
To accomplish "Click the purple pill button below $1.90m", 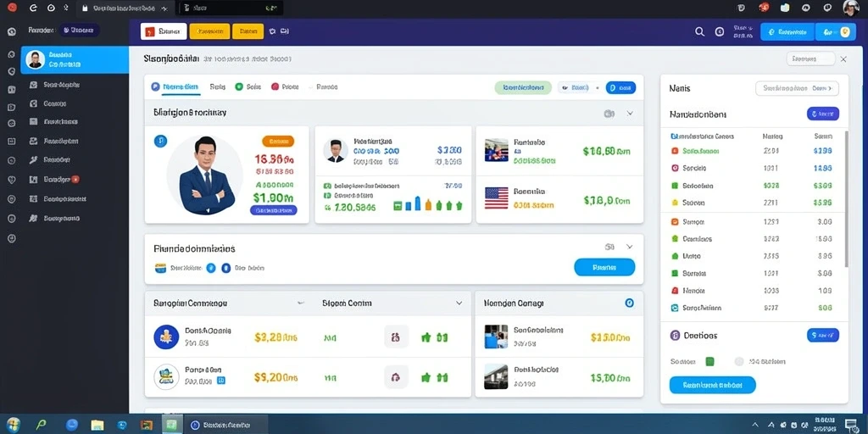I will [x=274, y=210].
